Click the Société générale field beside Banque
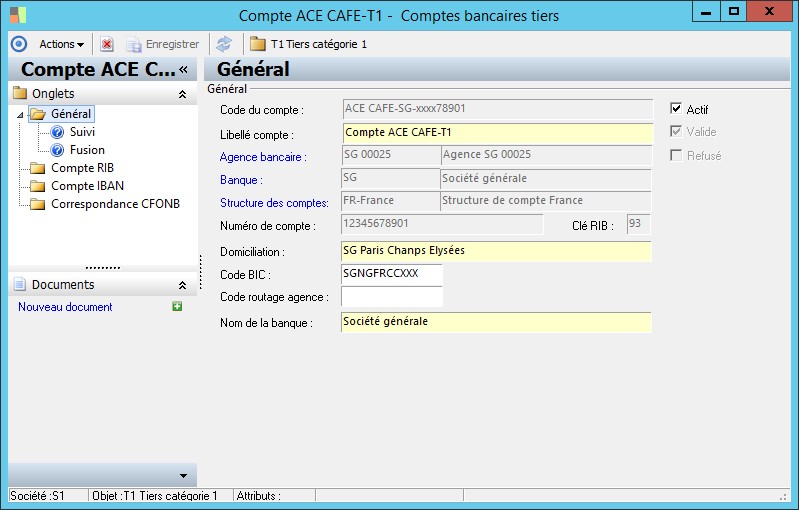799x510 pixels. pos(546,178)
